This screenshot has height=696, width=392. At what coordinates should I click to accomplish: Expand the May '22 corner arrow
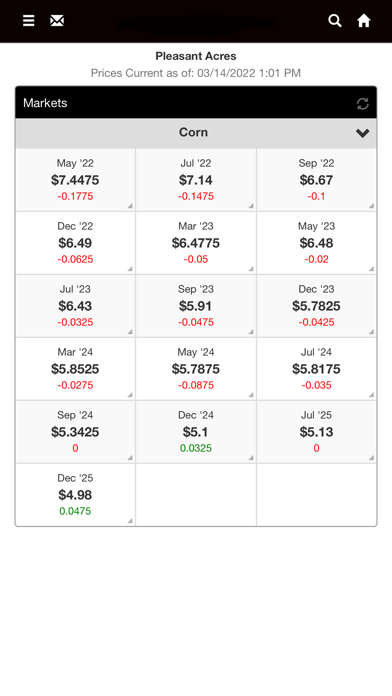coord(130,206)
